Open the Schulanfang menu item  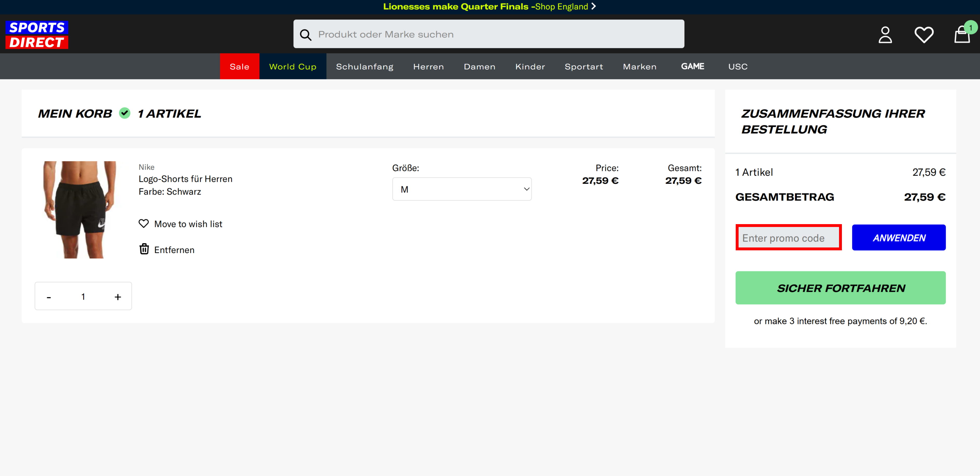point(364,66)
